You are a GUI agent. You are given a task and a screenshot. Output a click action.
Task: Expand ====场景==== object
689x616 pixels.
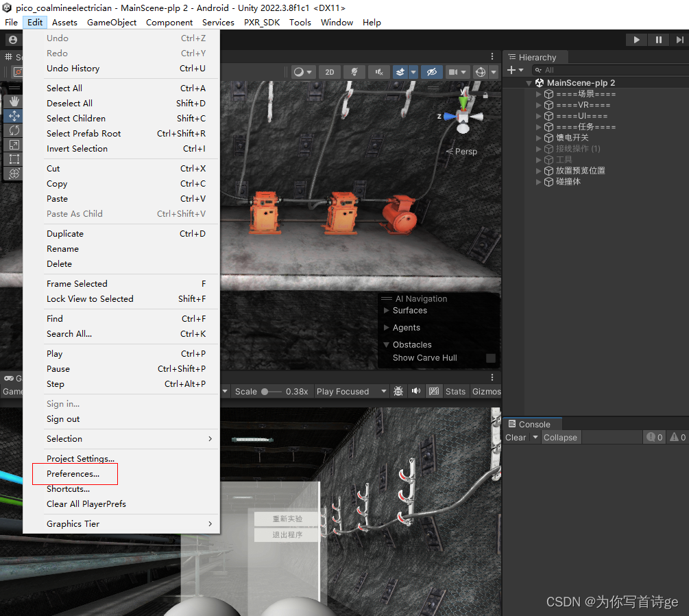tap(538, 94)
